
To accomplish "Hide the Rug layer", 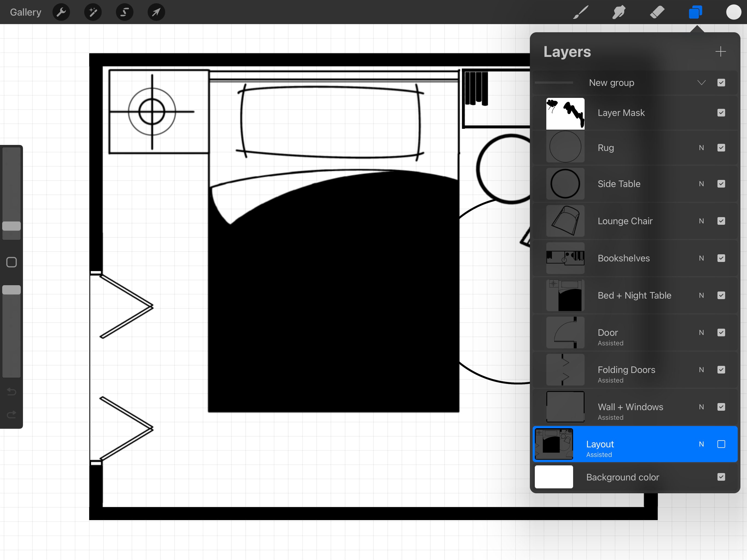I will (722, 148).
